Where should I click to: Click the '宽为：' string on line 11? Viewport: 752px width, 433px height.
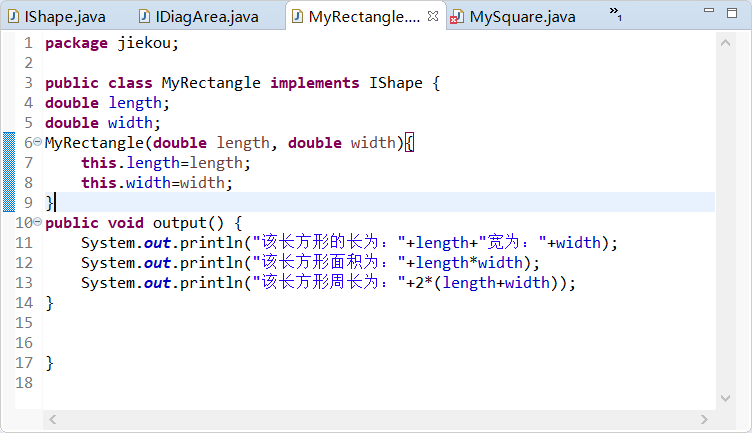(x=512, y=243)
